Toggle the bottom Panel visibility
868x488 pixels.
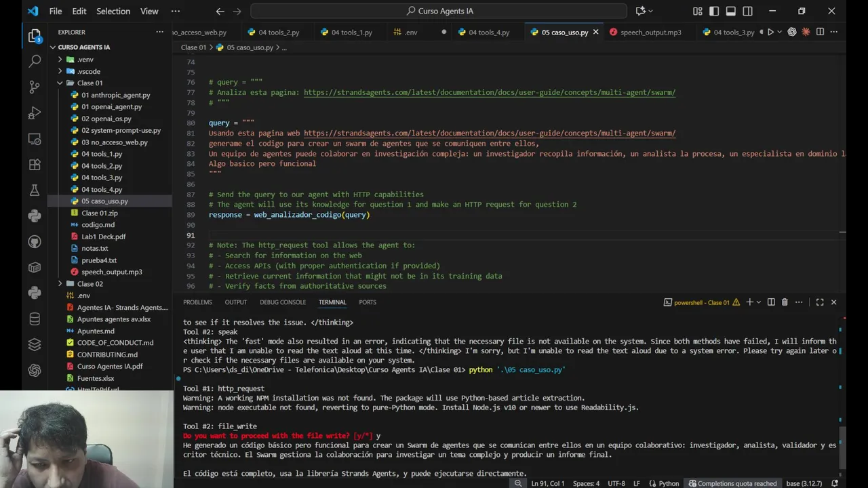click(731, 11)
